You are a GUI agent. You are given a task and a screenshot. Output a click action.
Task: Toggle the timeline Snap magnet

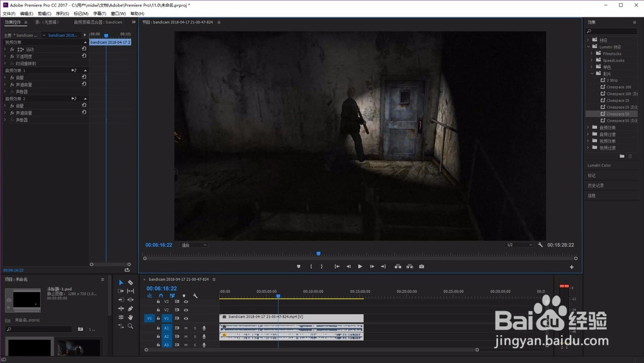[161, 295]
